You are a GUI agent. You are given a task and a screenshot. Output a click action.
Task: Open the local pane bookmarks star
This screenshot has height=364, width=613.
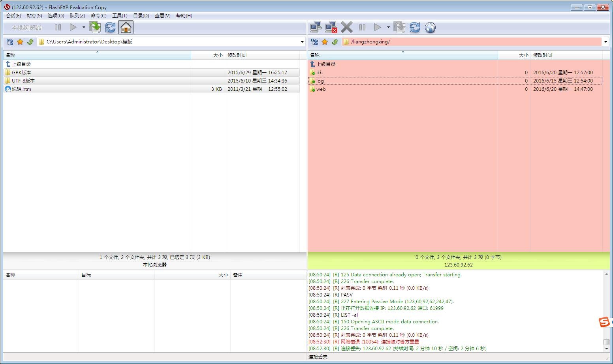coord(20,42)
